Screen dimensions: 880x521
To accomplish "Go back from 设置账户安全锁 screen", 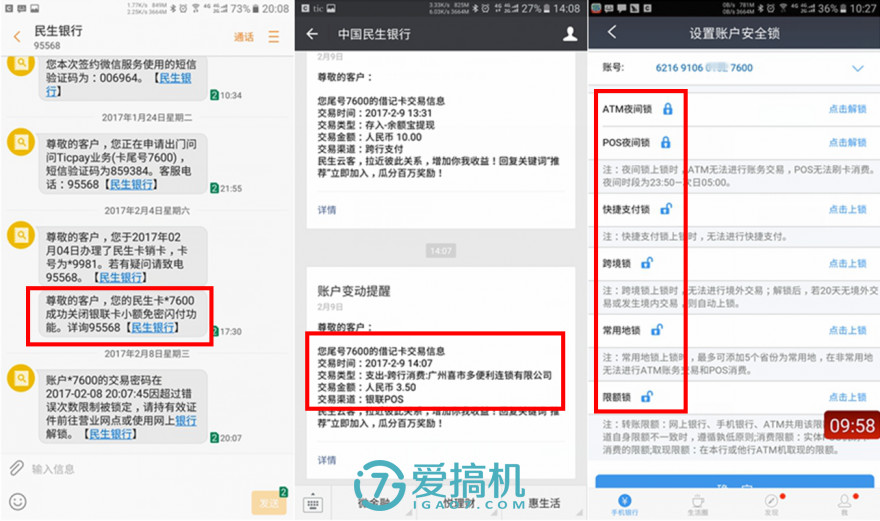I will [612, 32].
